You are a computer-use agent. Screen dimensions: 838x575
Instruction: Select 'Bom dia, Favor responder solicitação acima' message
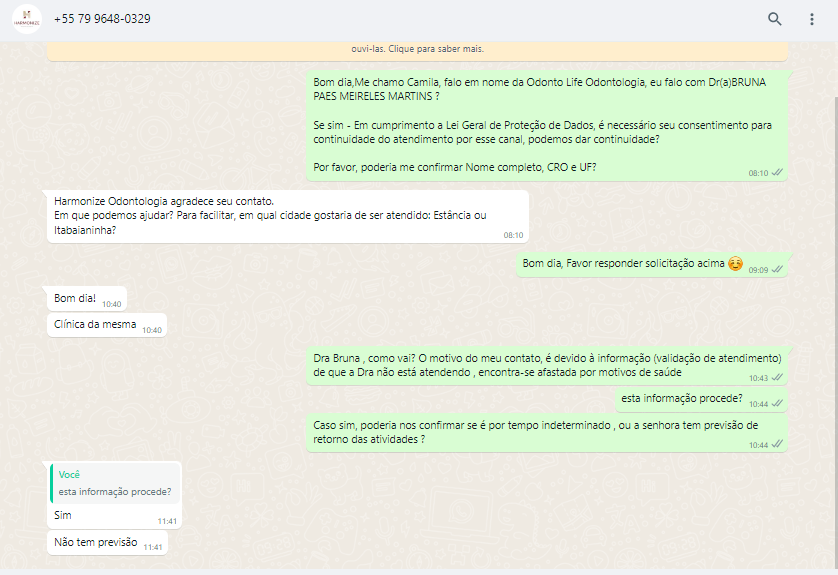pyautogui.click(x=652, y=265)
